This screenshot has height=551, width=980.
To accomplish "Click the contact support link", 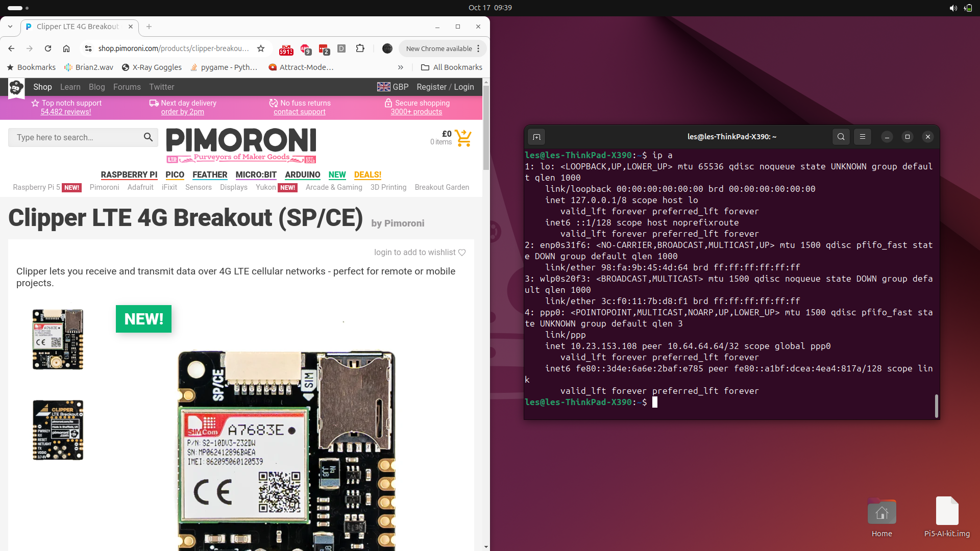I will point(300,112).
